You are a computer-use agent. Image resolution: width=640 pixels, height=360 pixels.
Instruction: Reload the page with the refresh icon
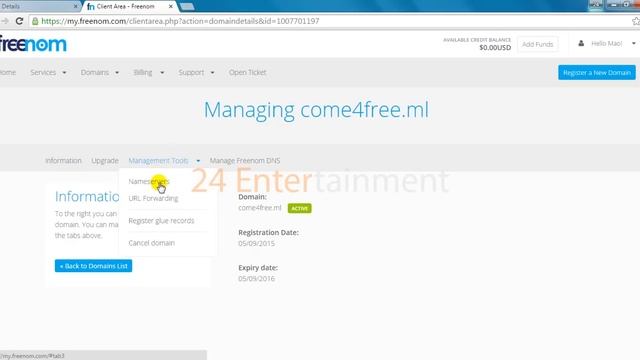(x=19, y=21)
